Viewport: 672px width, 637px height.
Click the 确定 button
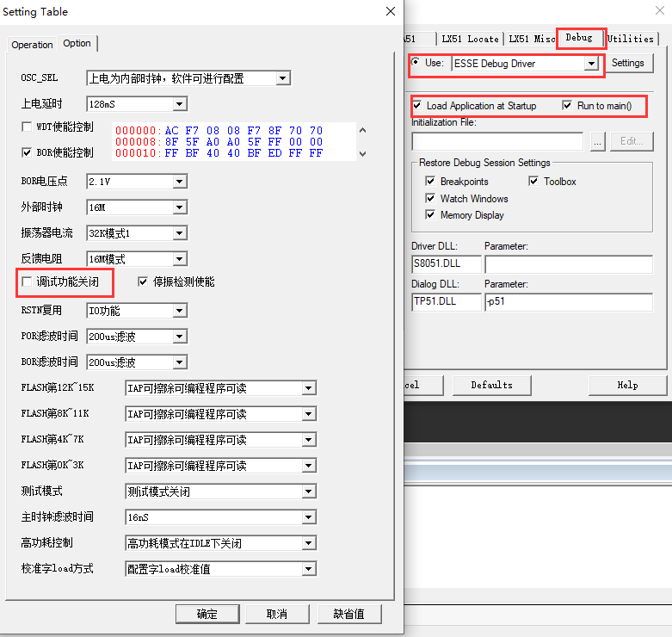(x=207, y=615)
